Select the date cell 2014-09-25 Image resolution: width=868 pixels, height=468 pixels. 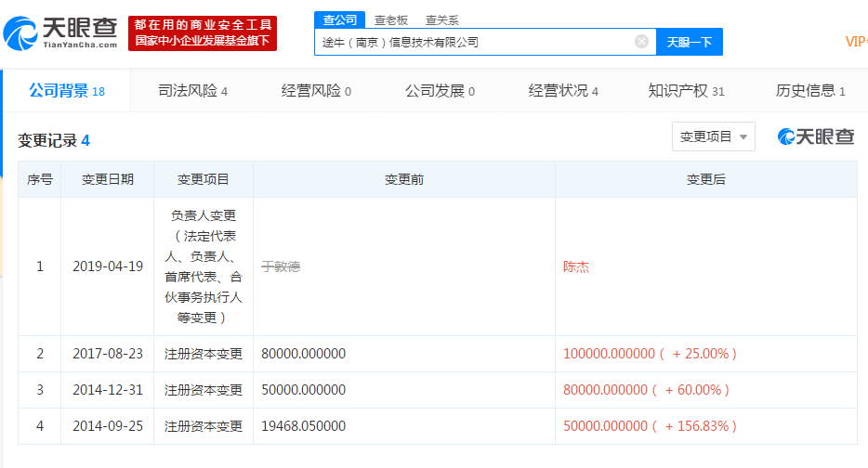pyautogui.click(x=108, y=426)
